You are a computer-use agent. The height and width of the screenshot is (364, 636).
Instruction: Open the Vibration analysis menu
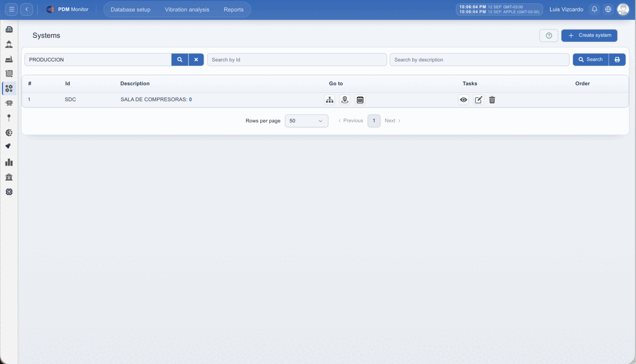coord(187,10)
